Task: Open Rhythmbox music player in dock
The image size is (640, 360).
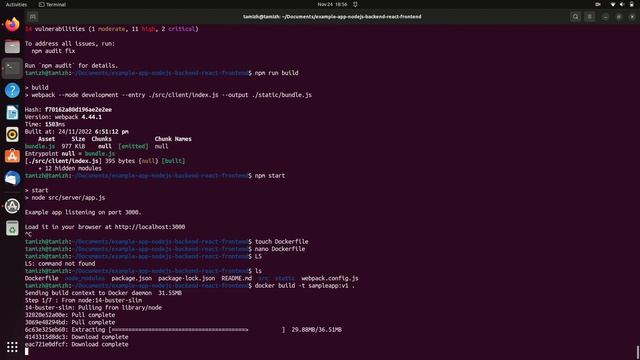Action: (12, 134)
